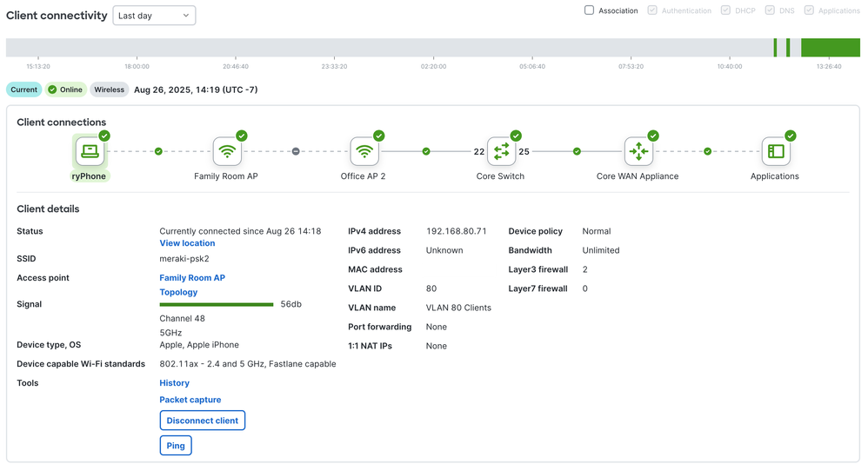Toggle the Applications filter checkbox

coord(809,10)
